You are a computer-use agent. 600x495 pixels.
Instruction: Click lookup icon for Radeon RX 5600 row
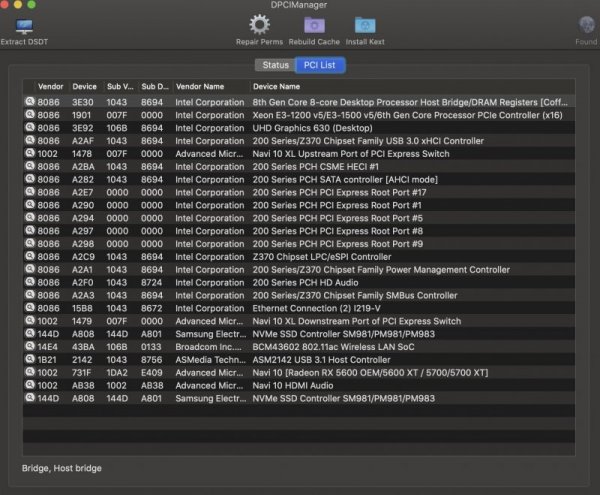30,372
